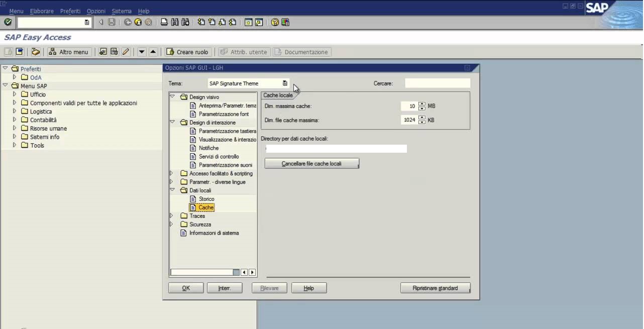The width and height of the screenshot is (644, 329).
Task: Open the Sistema menu
Action: click(x=122, y=11)
